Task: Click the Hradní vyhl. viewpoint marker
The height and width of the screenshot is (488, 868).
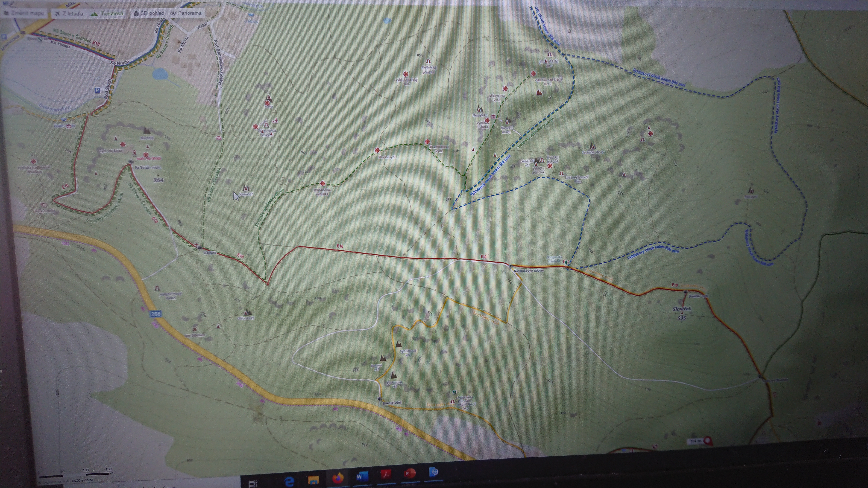Action: [377, 151]
